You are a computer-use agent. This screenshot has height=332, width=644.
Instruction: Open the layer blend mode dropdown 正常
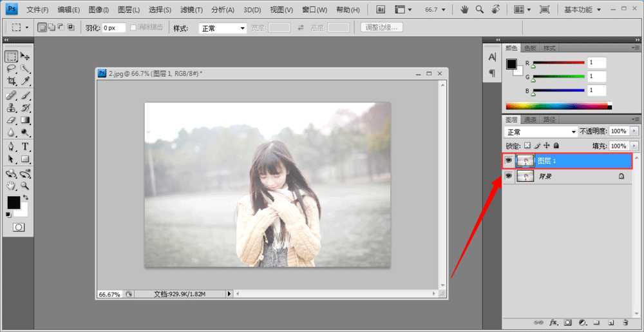click(x=541, y=132)
